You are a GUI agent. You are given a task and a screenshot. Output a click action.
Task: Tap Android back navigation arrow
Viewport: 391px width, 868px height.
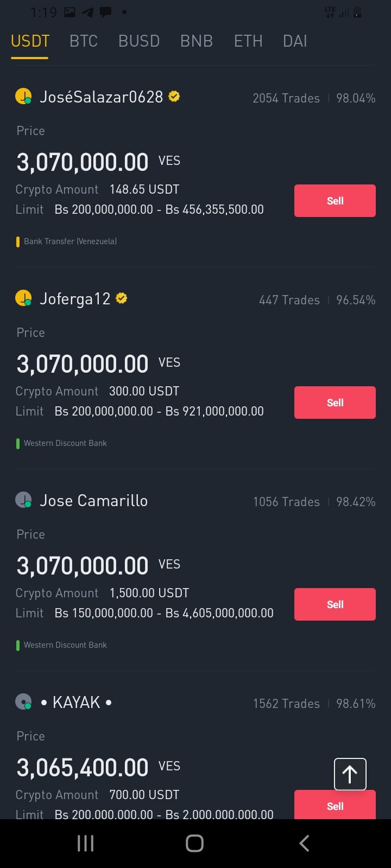pos(304,843)
